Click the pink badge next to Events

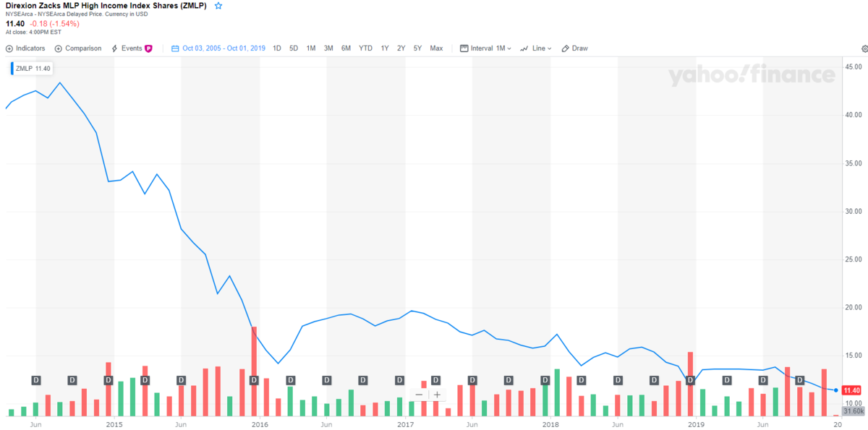[x=149, y=48]
